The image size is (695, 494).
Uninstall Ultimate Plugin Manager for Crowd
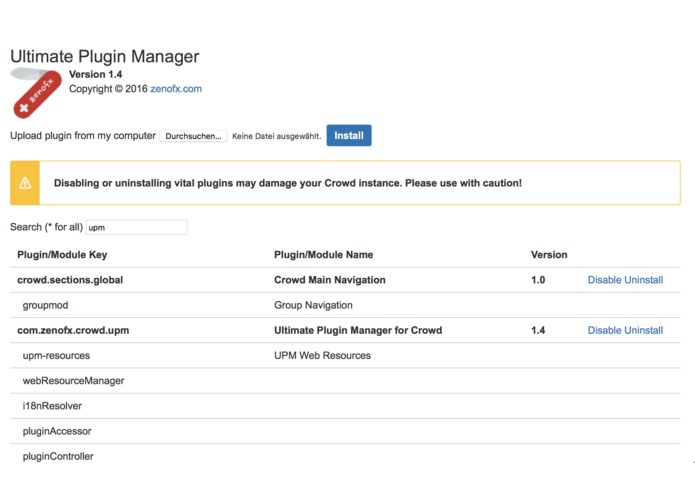coord(644,331)
